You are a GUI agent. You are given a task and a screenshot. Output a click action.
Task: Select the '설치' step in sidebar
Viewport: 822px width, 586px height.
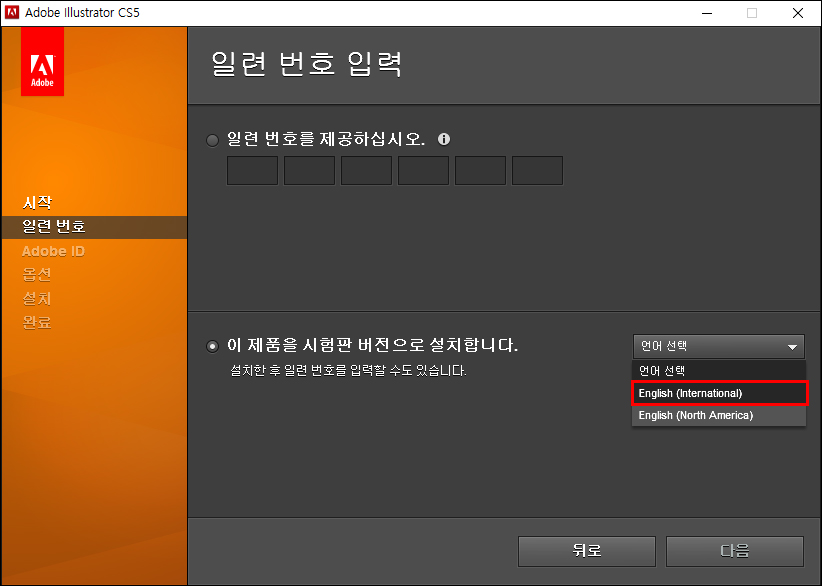click(37, 299)
